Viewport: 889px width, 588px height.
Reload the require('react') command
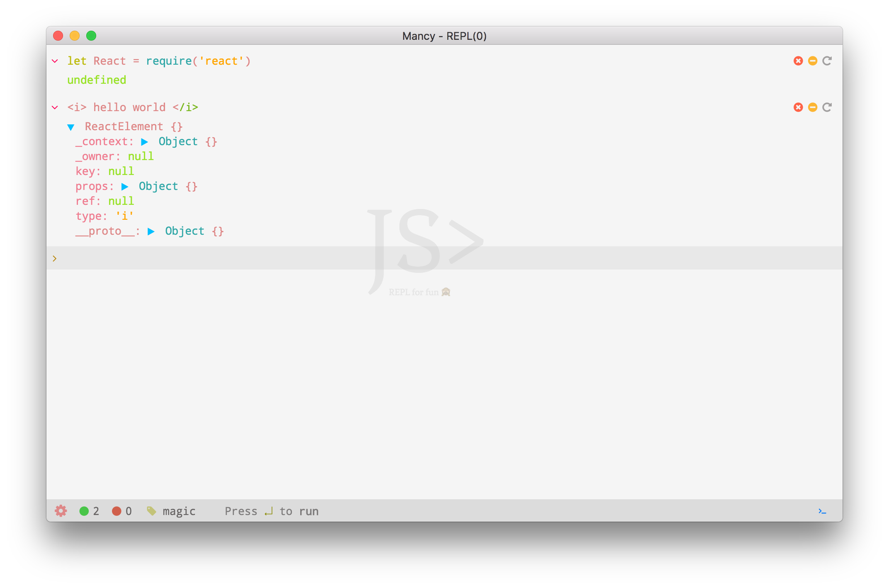(x=827, y=61)
